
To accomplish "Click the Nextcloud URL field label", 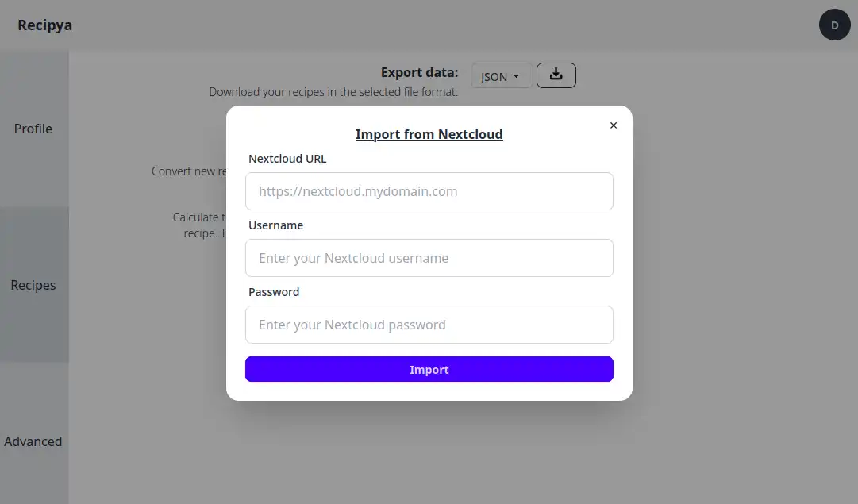I will tap(287, 159).
